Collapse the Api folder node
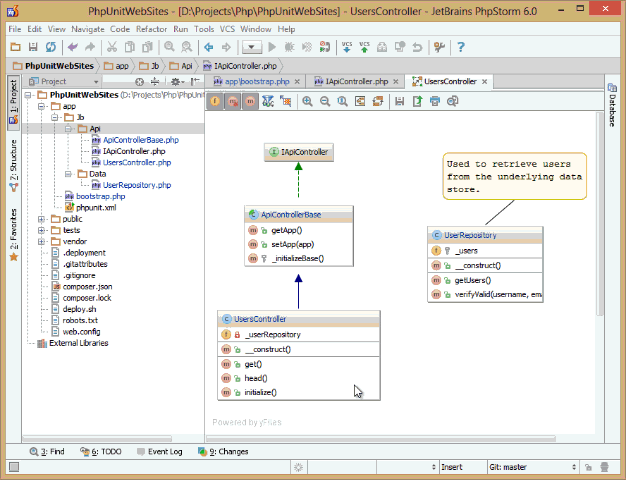 pos(68,129)
